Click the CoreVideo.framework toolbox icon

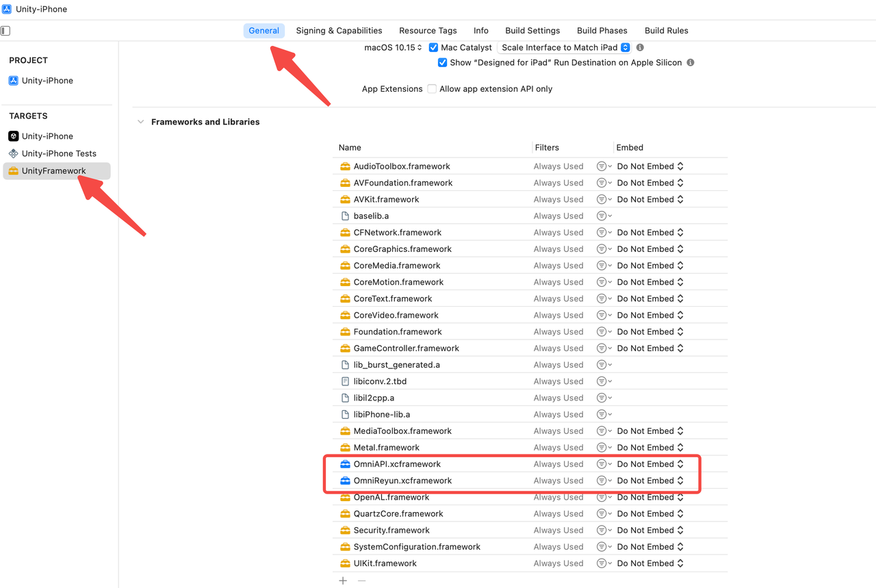pos(345,315)
